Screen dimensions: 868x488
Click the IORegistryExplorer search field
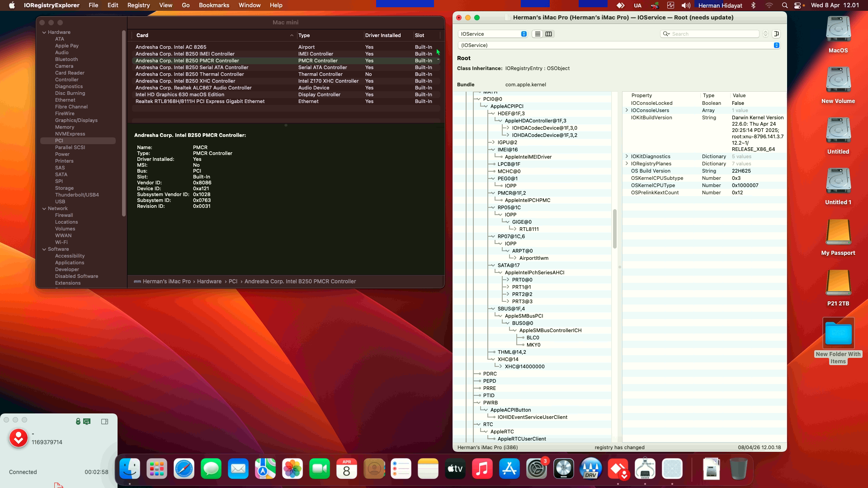[x=710, y=34]
